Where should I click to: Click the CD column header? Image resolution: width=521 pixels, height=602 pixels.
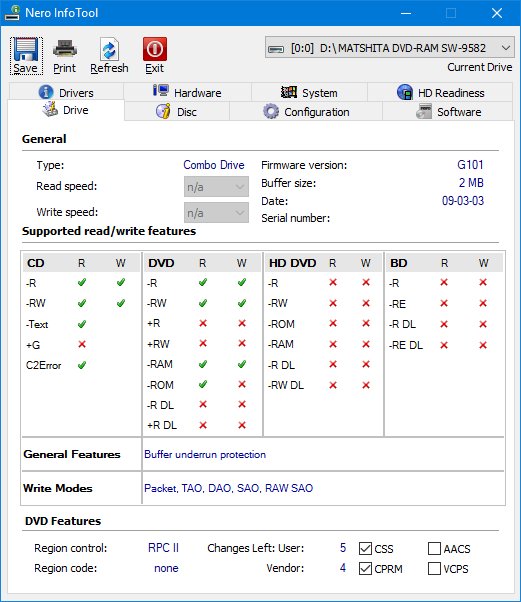click(x=36, y=263)
